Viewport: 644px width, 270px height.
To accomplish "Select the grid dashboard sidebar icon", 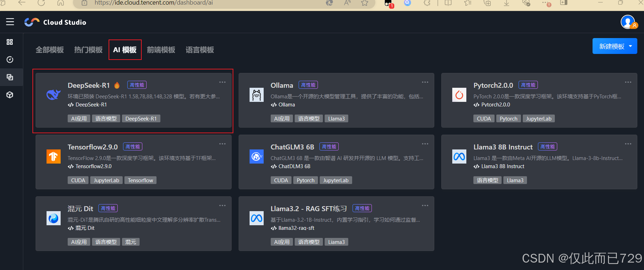I will [10, 42].
